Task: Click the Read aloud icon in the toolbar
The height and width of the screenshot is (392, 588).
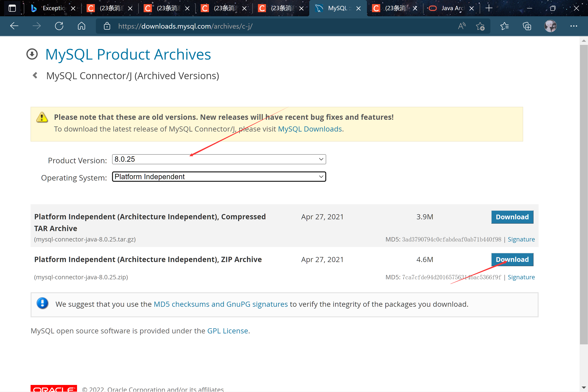Action: (x=462, y=26)
